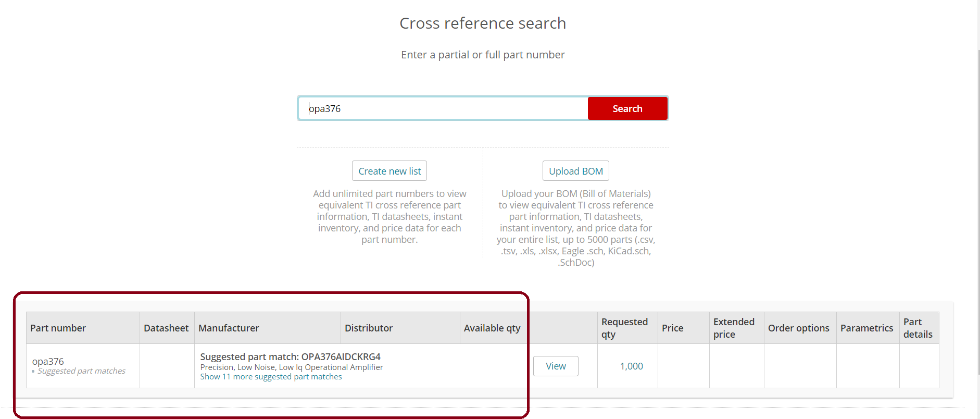The image size is (980, 419).
Task: Click the Order options column header
Action: click(x=798, y=328)
